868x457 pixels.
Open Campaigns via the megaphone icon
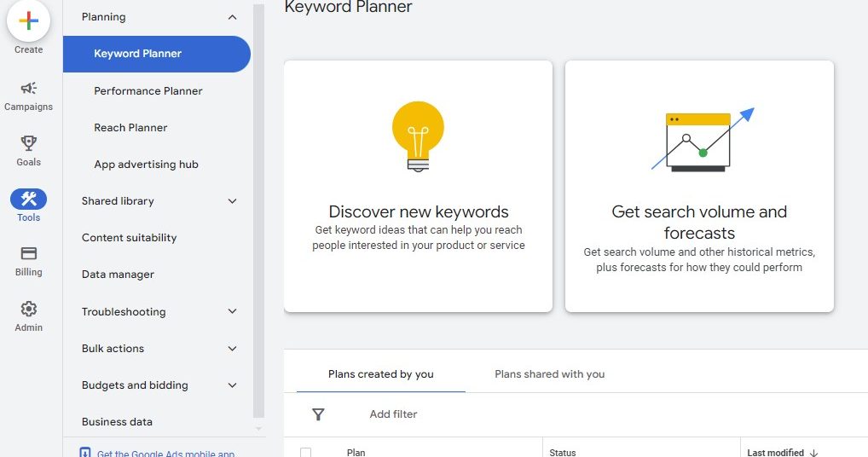(28, 89)
